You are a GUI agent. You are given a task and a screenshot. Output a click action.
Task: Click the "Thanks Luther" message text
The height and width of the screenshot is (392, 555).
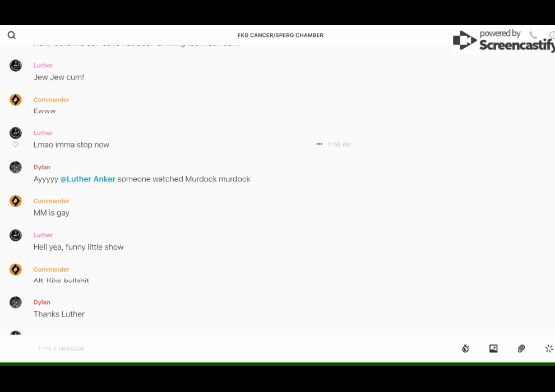coord(59,314)
